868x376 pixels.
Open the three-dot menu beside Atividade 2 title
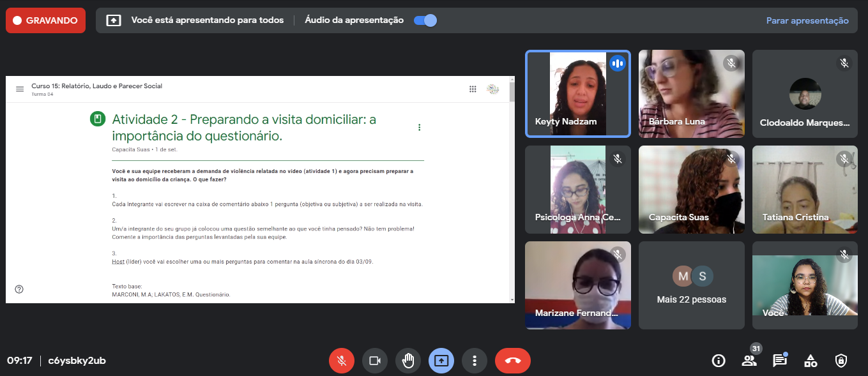pyautogui.click(x=420, y=128)
